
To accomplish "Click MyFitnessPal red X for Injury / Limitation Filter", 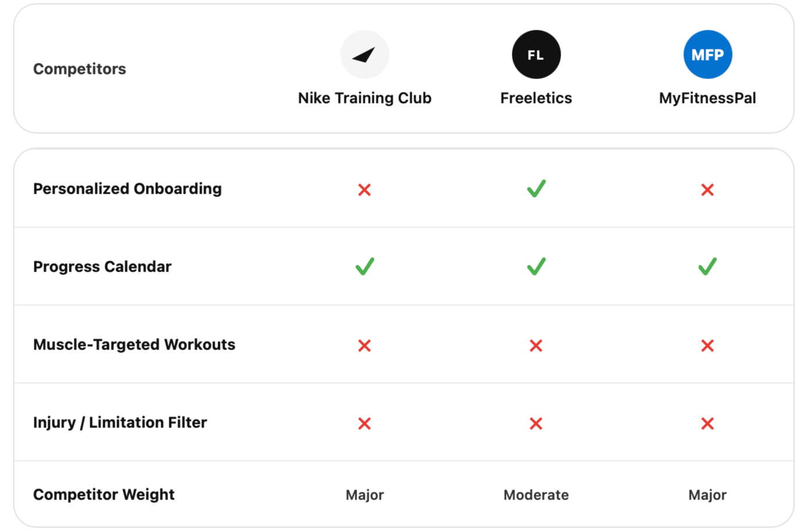I will pyautogui.click(x=708, y=423).
